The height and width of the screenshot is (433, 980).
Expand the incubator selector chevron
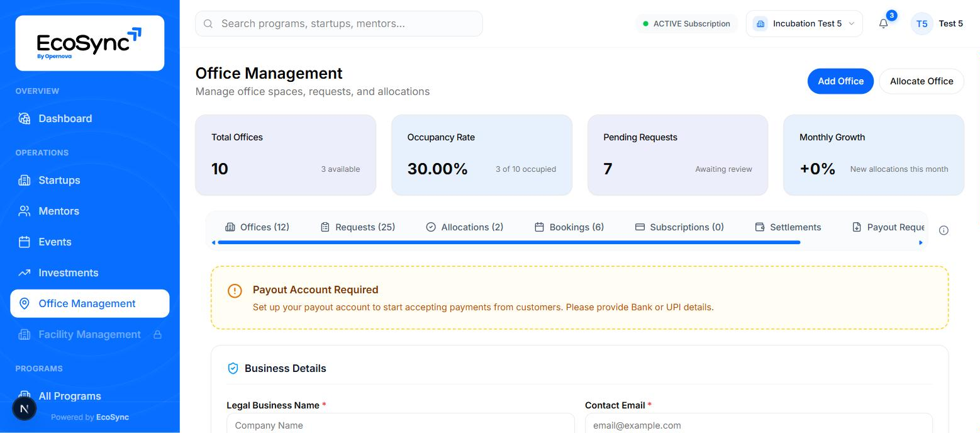pyautogui.click(x=852, y=24)
